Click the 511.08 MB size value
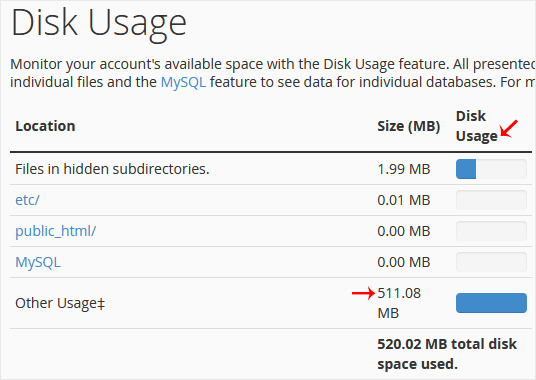This screenshot has width=536, height=380. (x=399, y=303)
